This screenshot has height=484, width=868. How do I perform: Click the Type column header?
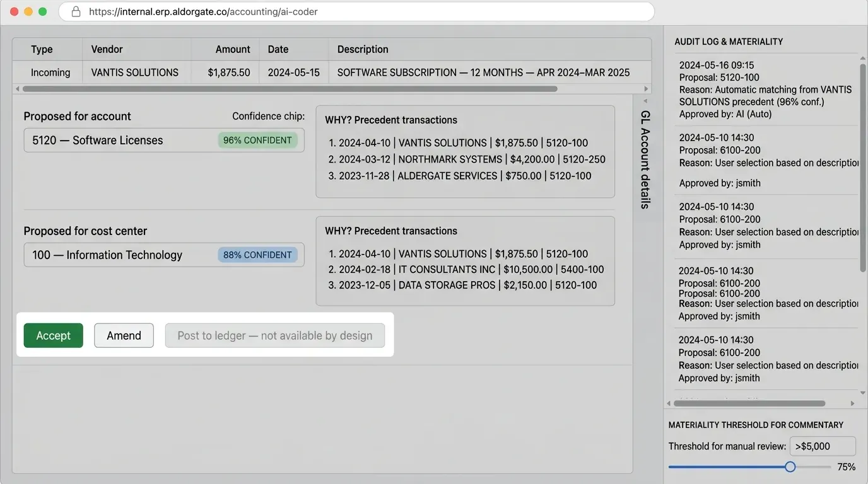click(47, 49)
